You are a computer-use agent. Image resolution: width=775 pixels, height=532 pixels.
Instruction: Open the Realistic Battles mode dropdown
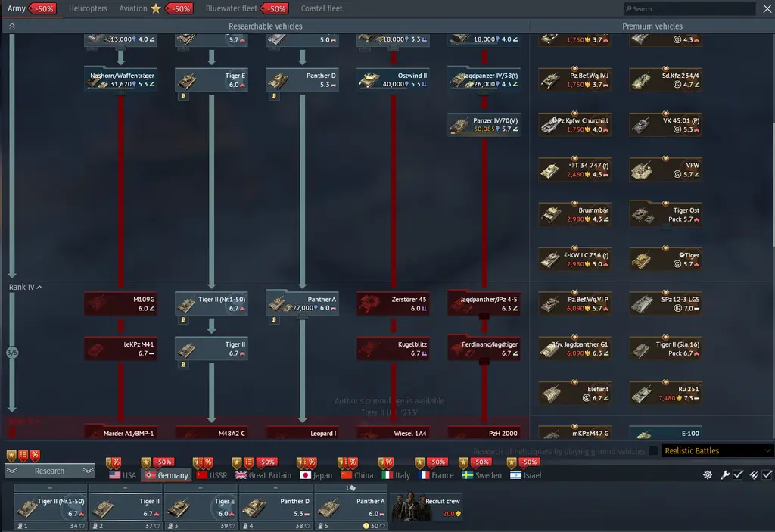717,451
